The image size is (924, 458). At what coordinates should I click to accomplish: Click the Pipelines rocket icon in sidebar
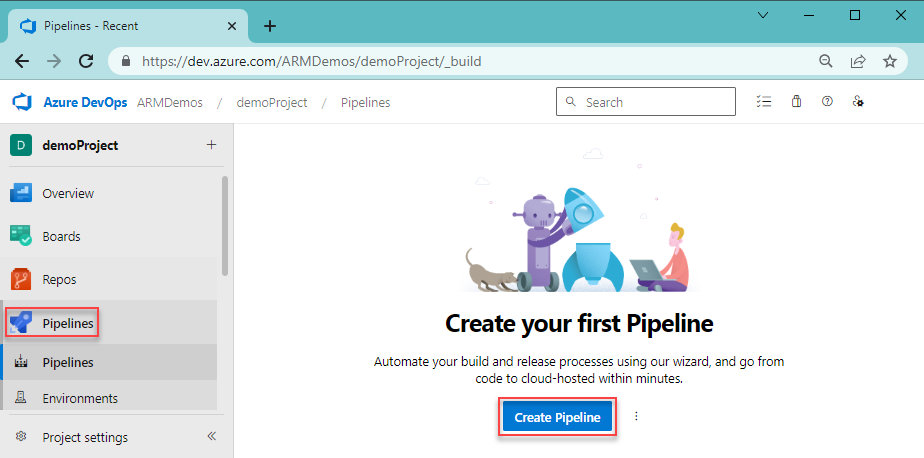21,322
